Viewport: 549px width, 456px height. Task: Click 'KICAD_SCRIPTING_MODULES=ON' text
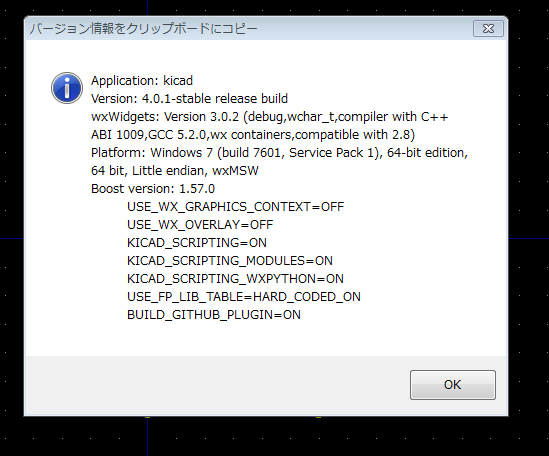[x=230, y=261]
